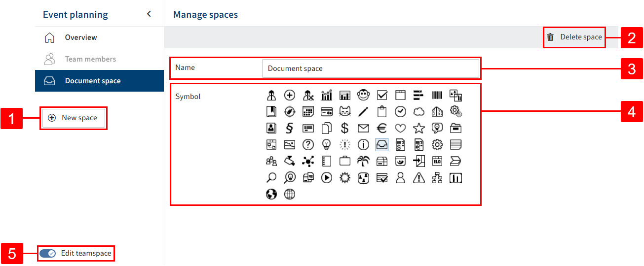Toggle the Edit teamspace switch
This screenshot has height=266, width=644.
click(48, 253)
